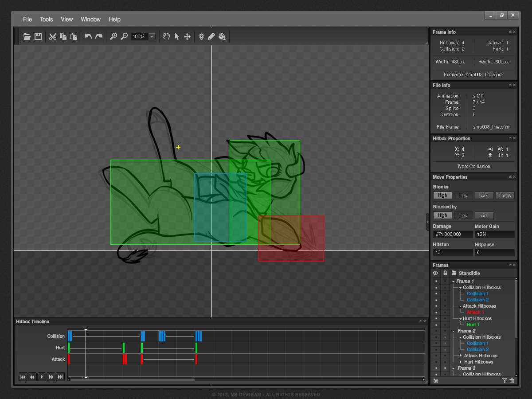The width and height of the screenshot is (532, 399).
Task: Open the Window menu
Action: point(90,20)
